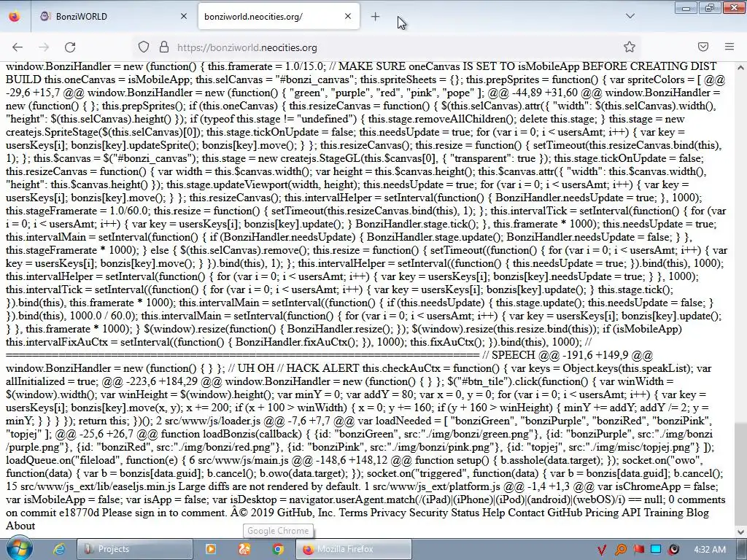Image resolution: width=747 pixels, height=560 pixels.
Task: Open magnifier tray icon
Action: click(620, 550)
